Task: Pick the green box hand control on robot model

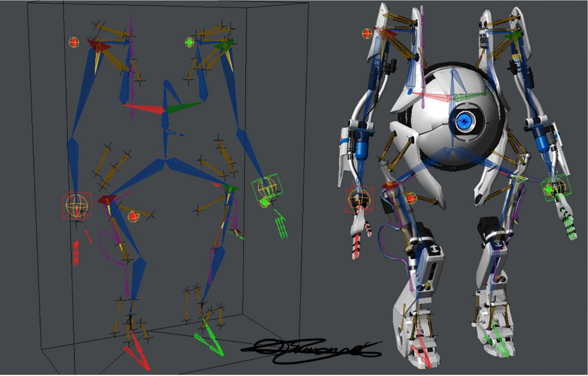Action: [556, 188]
